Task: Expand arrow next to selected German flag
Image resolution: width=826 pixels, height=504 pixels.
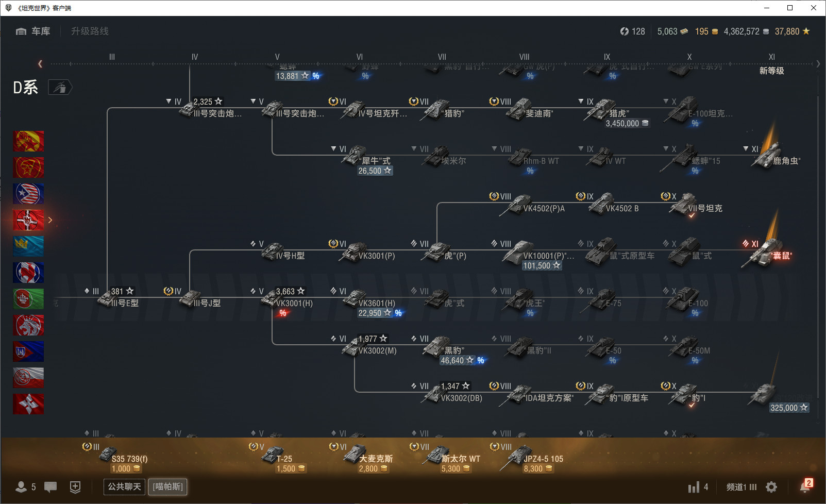Action: point(50,220)
